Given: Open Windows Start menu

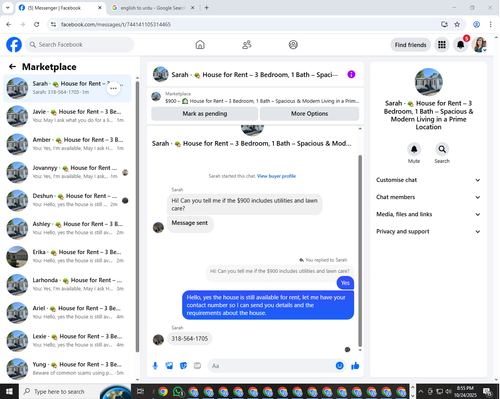Looking at the screenshot, I should 9,391.
